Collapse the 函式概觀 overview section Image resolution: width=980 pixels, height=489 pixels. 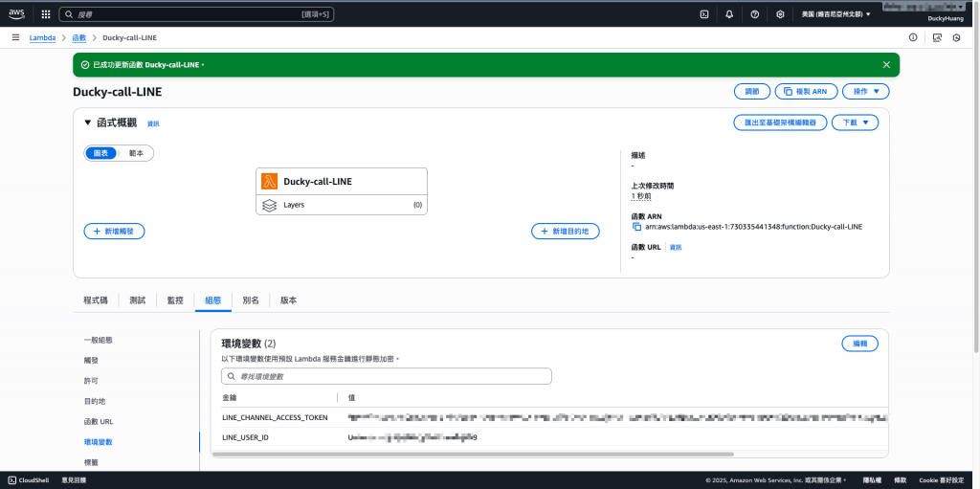87,122
